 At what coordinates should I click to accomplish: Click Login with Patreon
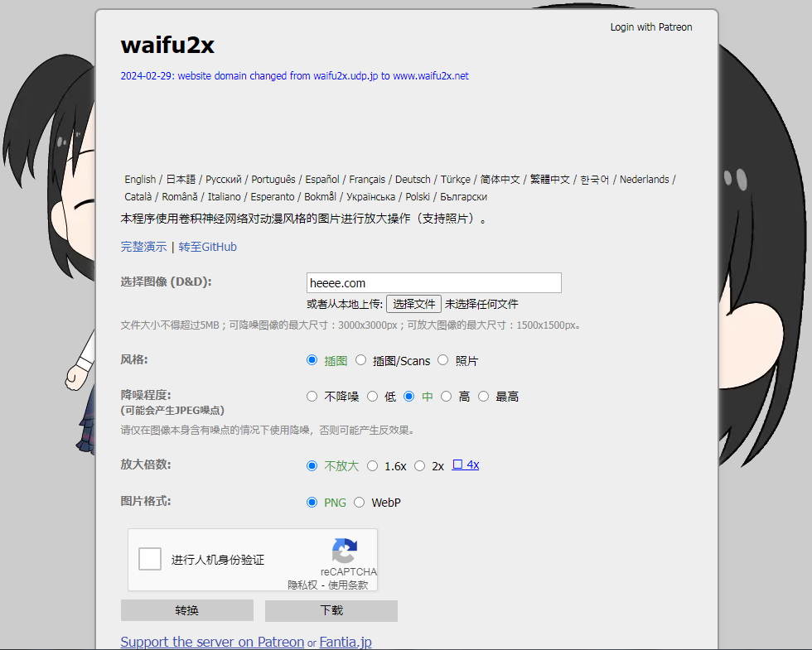point(651,26)
